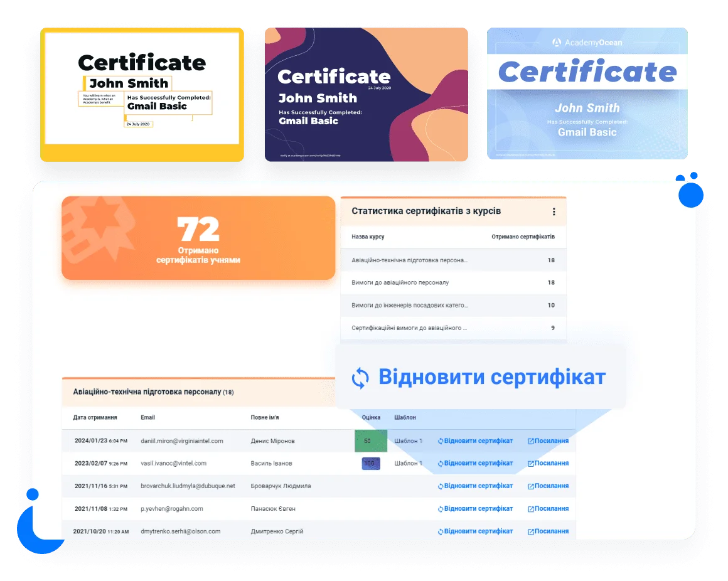The height and width of the screenshot is (581, 728).
Task: Select the yellow-bordered certificate template
Action: click(142, 93)
